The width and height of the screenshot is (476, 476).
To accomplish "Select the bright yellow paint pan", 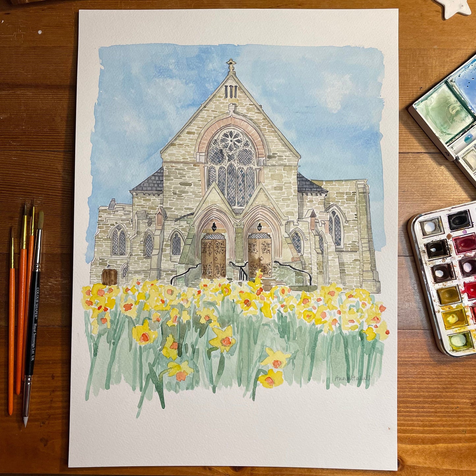I will click(455, 319).
